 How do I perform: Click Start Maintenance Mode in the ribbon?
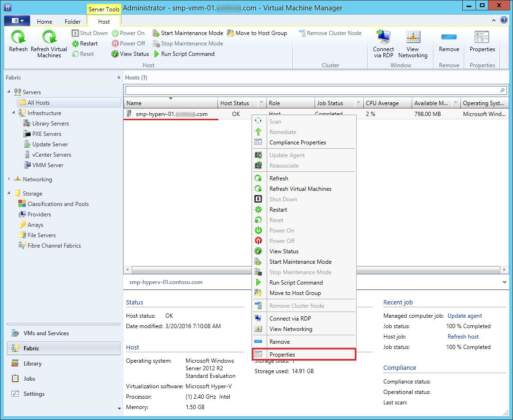coord(188,33)
